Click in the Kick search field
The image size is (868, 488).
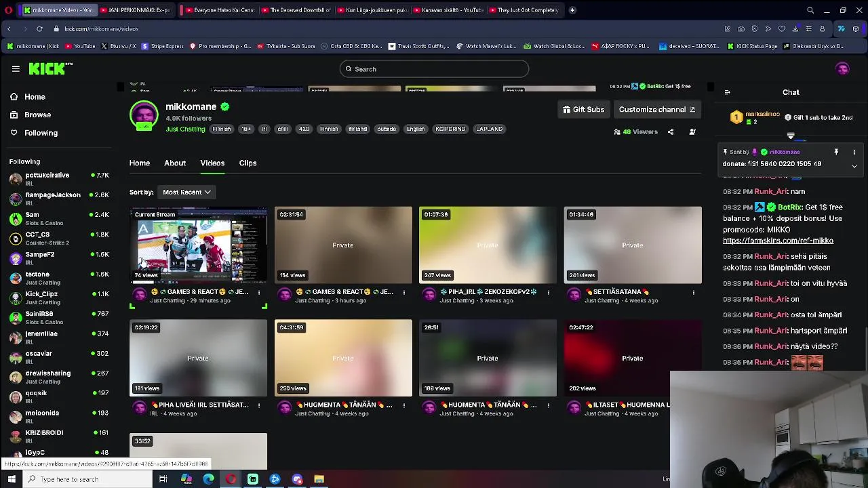click(x=434, y=68)
